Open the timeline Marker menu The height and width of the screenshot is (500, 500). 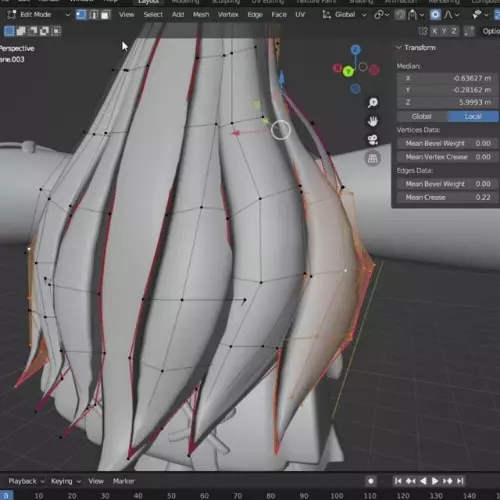pos(124,481)
